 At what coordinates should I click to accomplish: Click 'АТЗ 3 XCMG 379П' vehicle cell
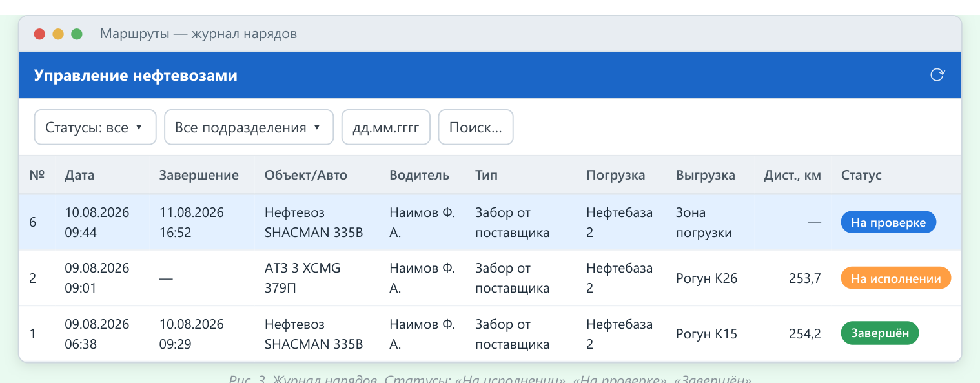[x=302, y=278]
